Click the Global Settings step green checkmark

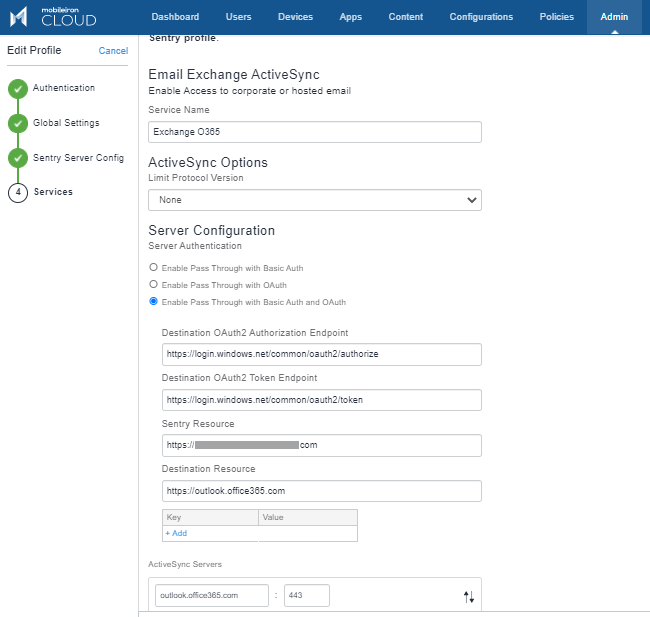coord(18,124)
